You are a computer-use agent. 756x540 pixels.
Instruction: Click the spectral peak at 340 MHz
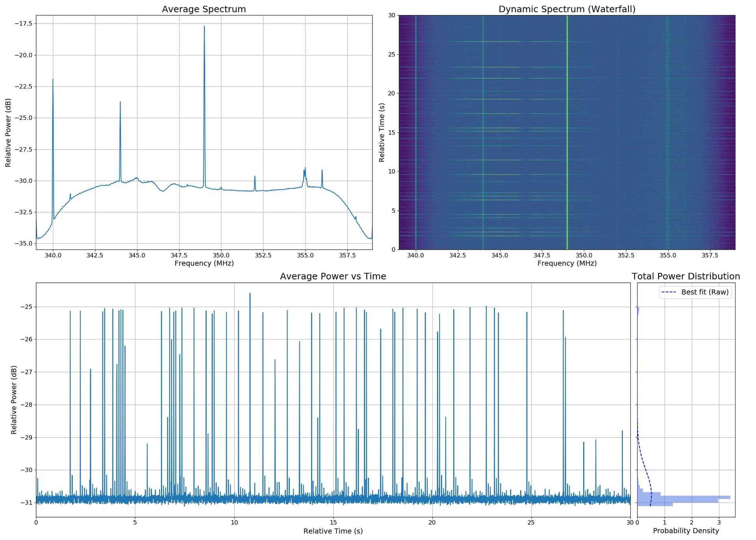click(x=53, y=80)
